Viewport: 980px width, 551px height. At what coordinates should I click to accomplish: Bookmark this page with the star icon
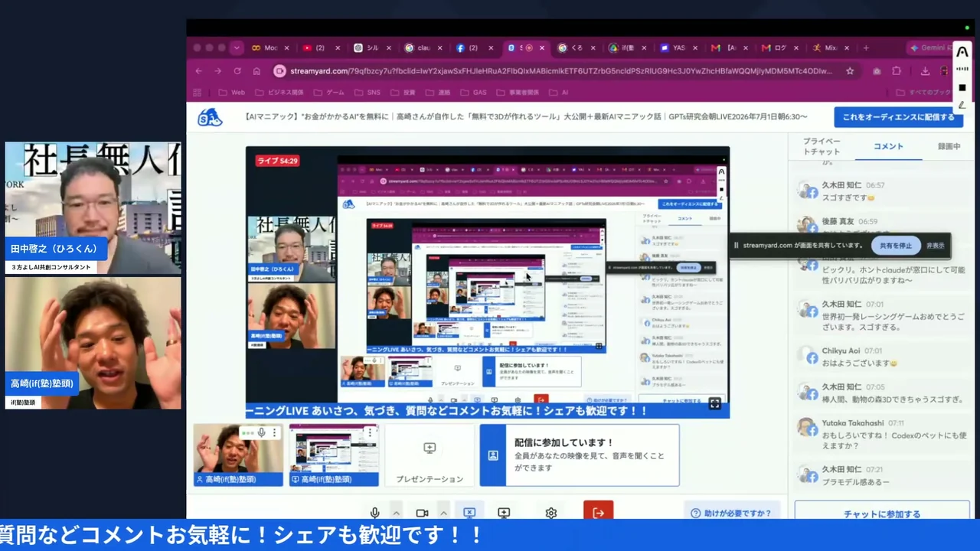click(x=850, y=70)
